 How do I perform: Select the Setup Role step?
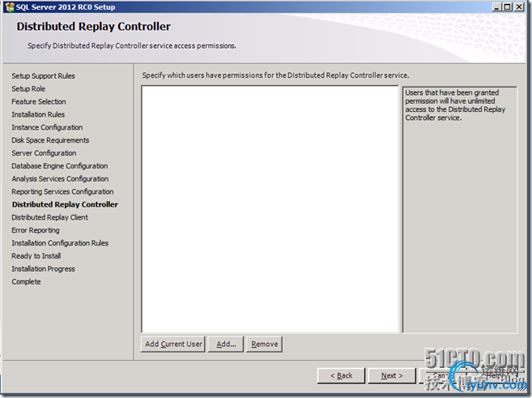(28, 89)
